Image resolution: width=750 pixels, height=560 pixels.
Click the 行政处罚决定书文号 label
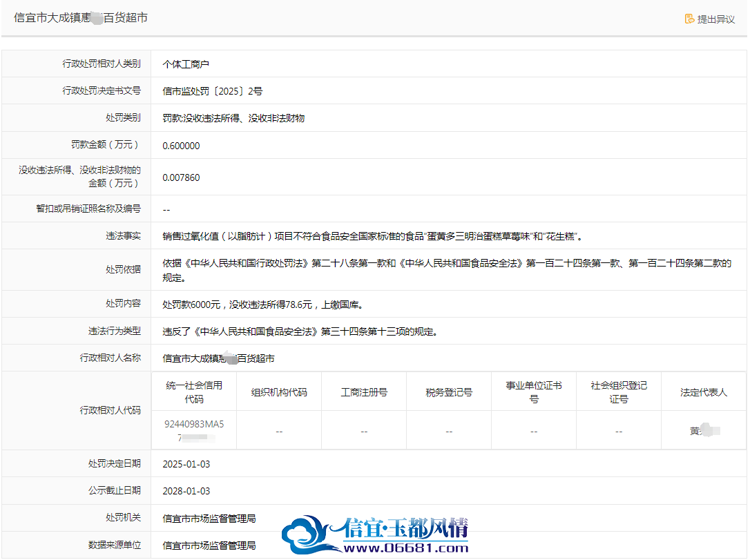click(102, 91)
